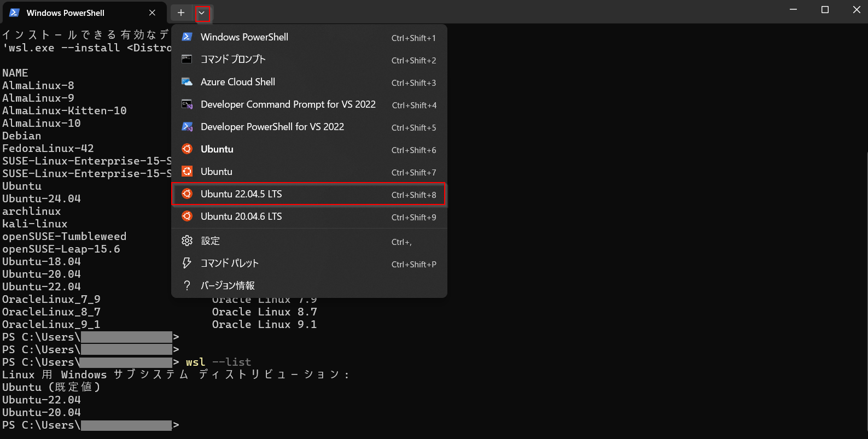Screen dimensions: 868x439
Task: Click the last PS C:\Users prompt line
Action: coord(90,425)
